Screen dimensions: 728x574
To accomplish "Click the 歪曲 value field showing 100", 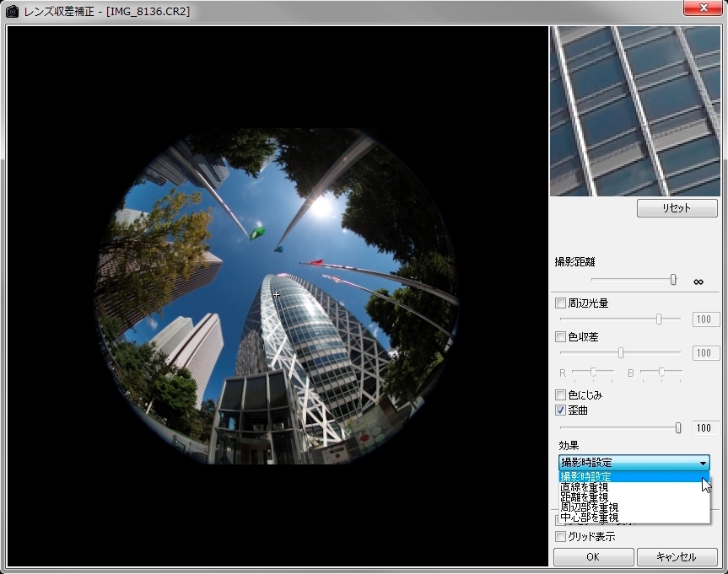I will tap(706, 427).
